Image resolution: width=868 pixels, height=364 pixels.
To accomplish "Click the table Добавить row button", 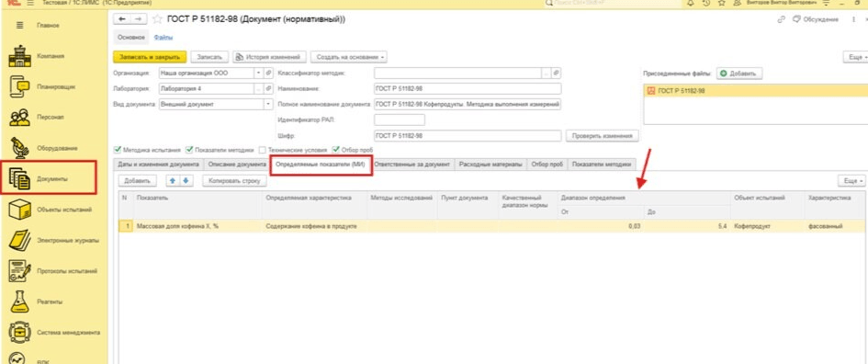I will click(138, 180).
